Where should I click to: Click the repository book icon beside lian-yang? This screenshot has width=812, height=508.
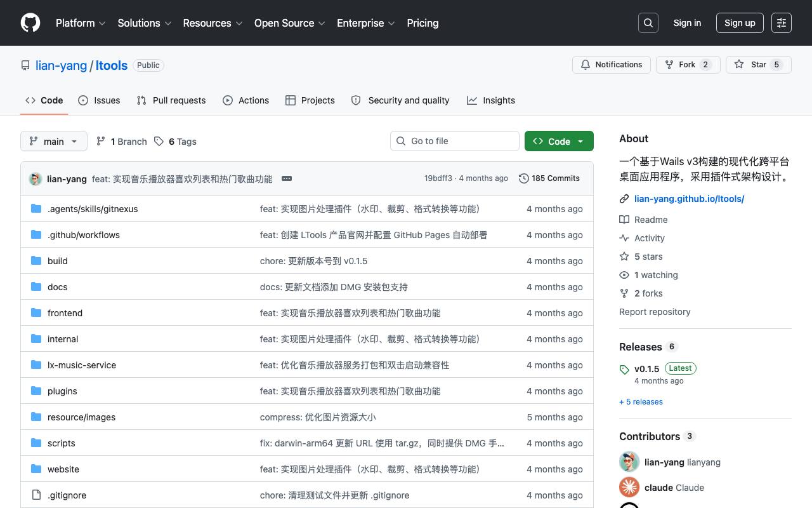25,65
